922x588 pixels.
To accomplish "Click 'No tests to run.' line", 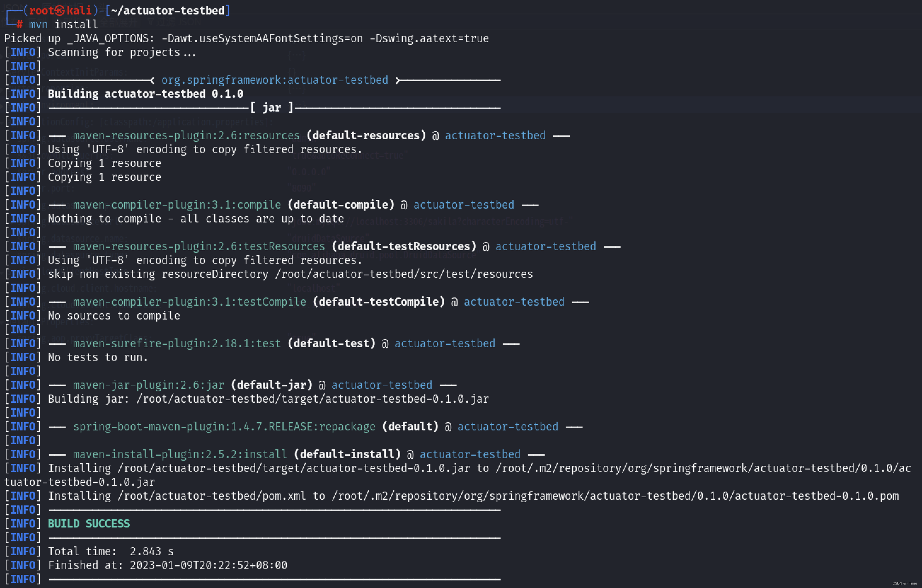I will click(98, 357).
